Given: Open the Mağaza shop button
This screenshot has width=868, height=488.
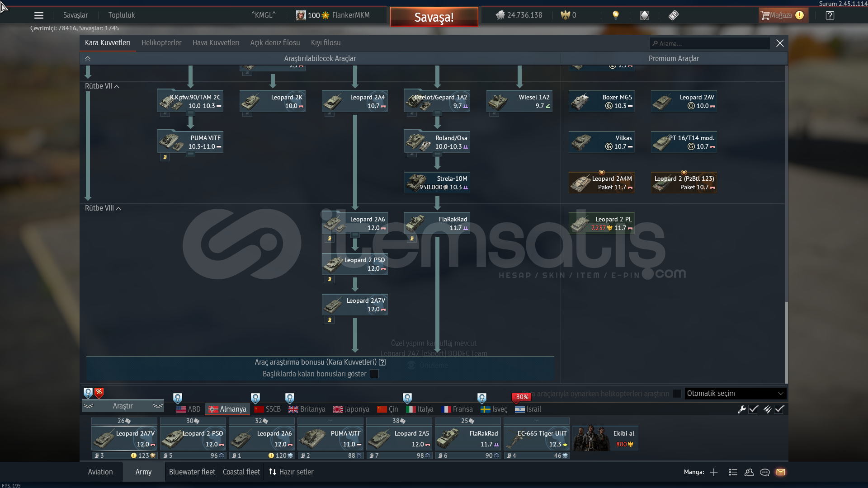Looking at the screenshot, I should (783, 15).
